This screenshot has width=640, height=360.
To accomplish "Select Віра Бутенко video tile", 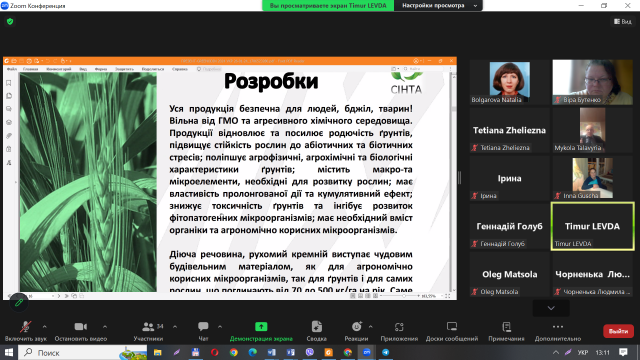I will 592,82.
